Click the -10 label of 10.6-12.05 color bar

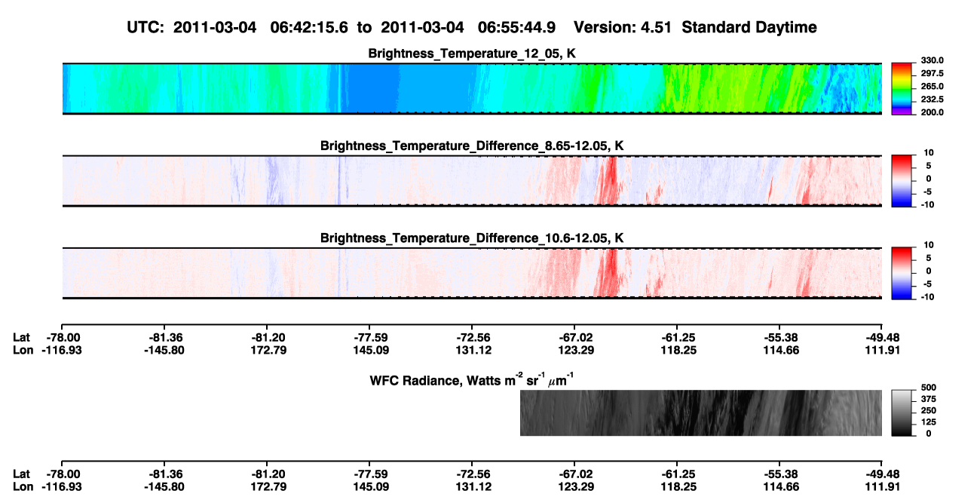pos(926,296)
